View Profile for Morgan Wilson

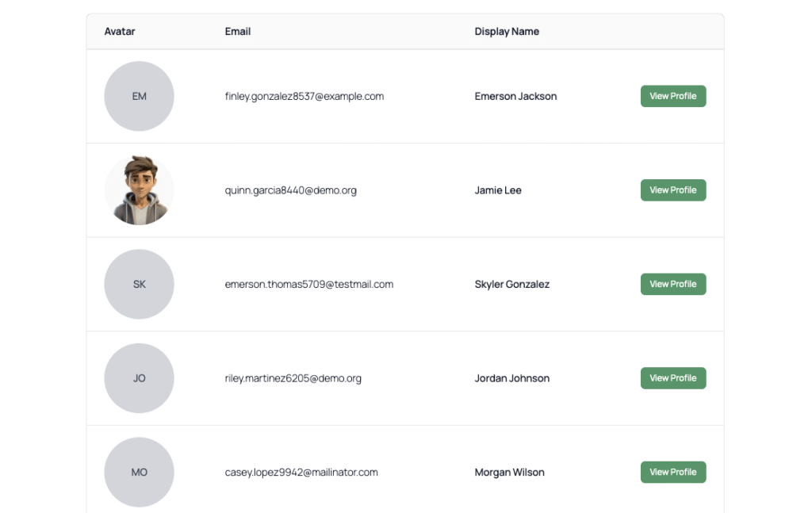(672, 472)
